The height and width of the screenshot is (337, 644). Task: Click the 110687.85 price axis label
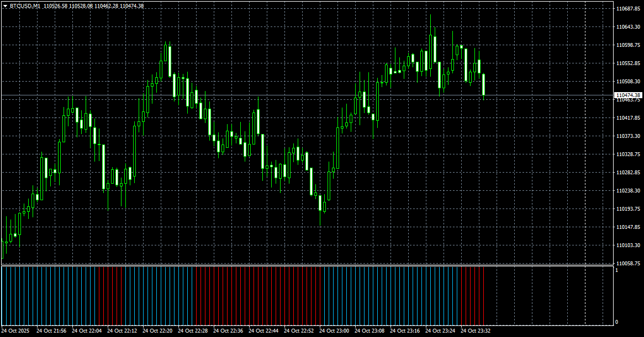pyautogui.click(x=628, y=9)
